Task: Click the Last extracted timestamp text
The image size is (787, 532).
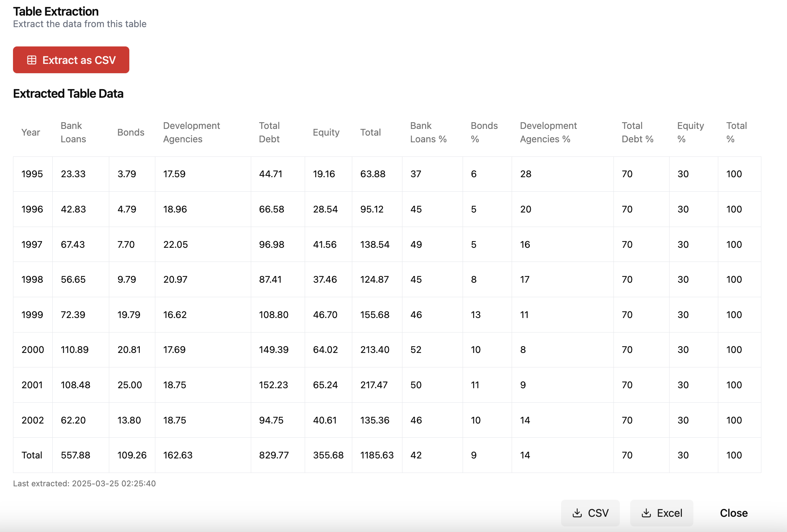Action: (x=84, y=483)
